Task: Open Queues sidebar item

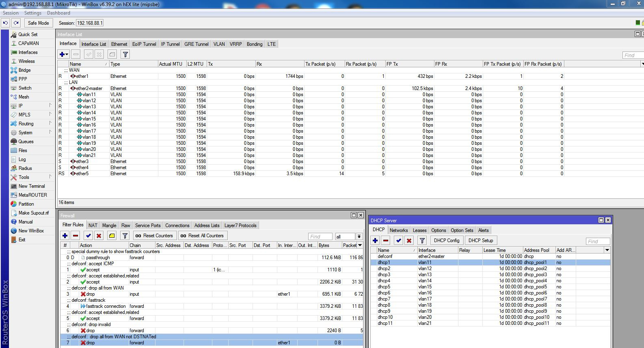Action: point(26,142)
